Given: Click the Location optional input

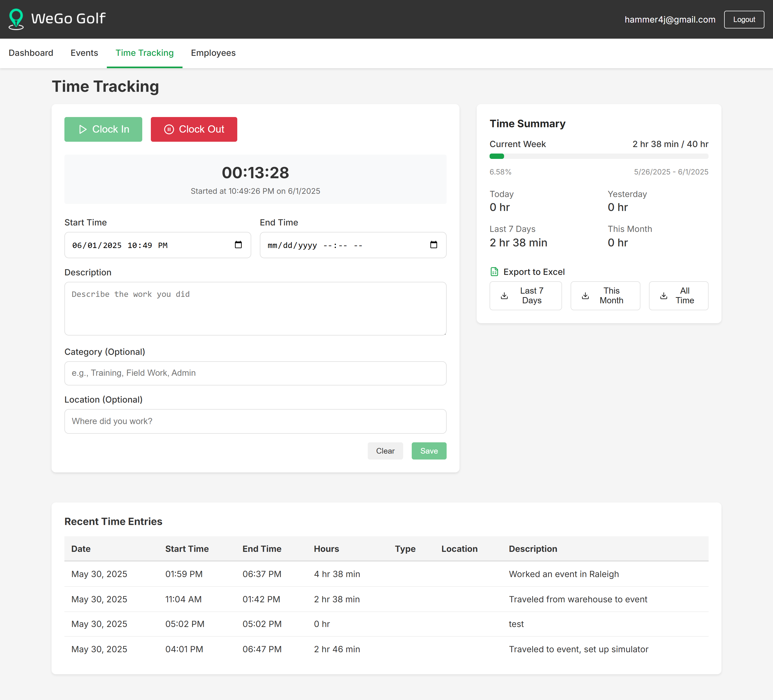Looking at the screenshot, I should coord(255,421).
